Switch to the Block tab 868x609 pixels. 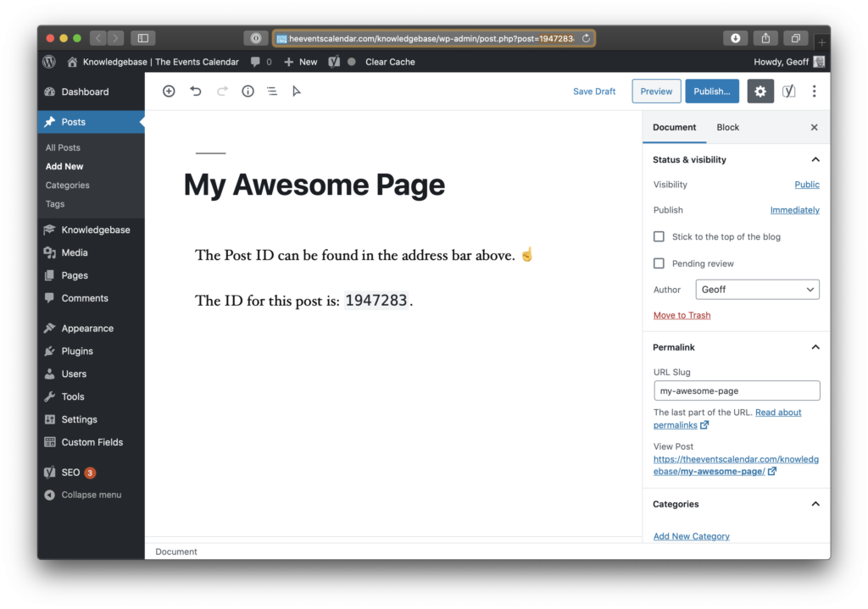click(727, 127)
